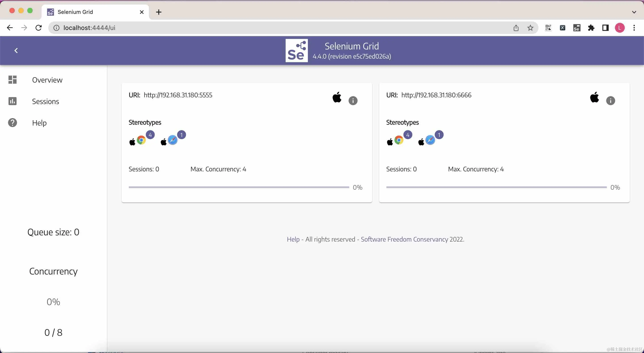Click the Apple OS icon on node 5555

[x=337, y=97]
